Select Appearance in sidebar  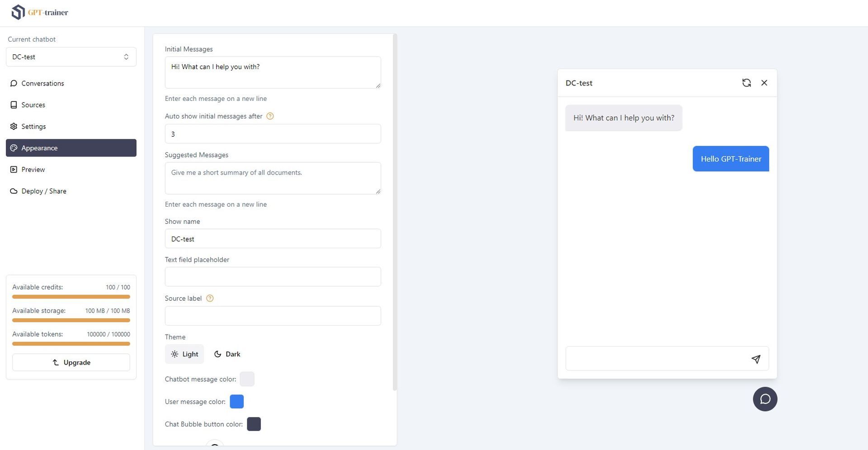coord(71,148)
